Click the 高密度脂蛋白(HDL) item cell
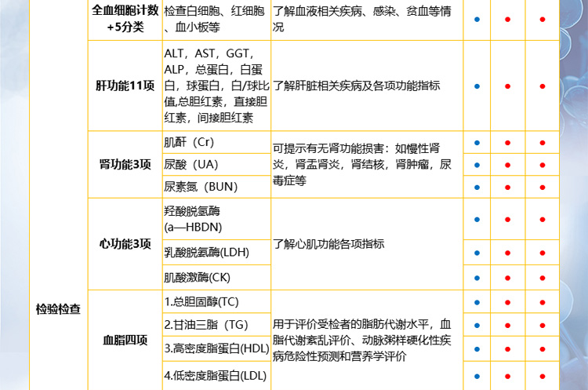Viewport: 588px width, 390px height. [x=216, y=348]
